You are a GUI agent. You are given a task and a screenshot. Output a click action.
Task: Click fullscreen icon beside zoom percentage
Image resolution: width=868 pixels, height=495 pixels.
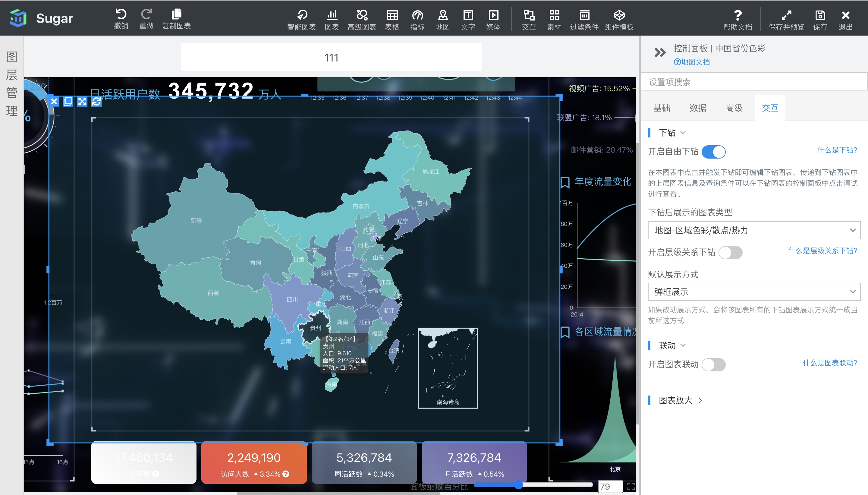[x=631, y=487]
